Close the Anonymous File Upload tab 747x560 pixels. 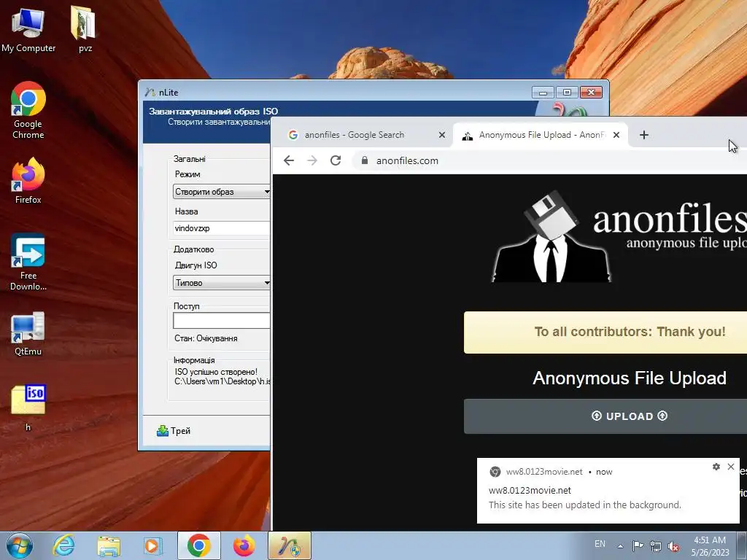coord(616,135)
